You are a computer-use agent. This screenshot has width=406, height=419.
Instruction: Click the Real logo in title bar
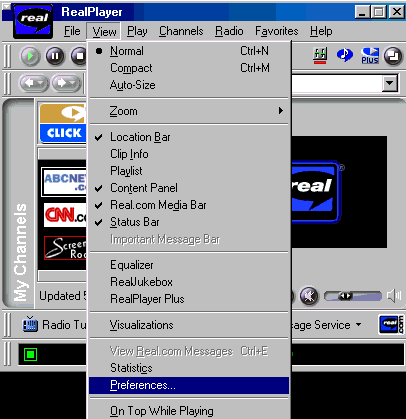point(33,21)
